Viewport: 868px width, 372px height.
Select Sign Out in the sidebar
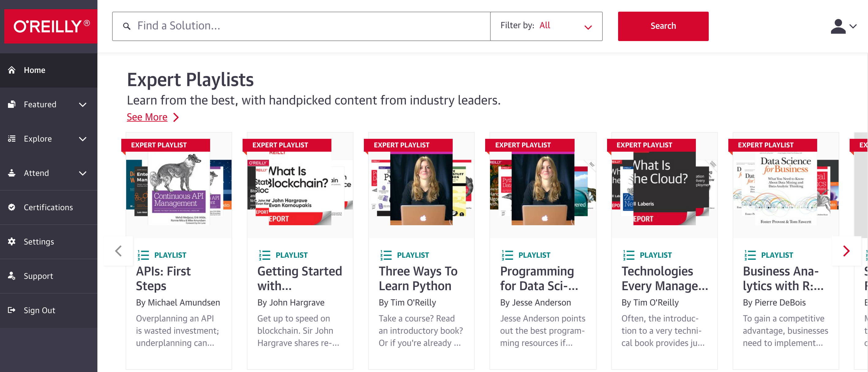click(49, 310)
